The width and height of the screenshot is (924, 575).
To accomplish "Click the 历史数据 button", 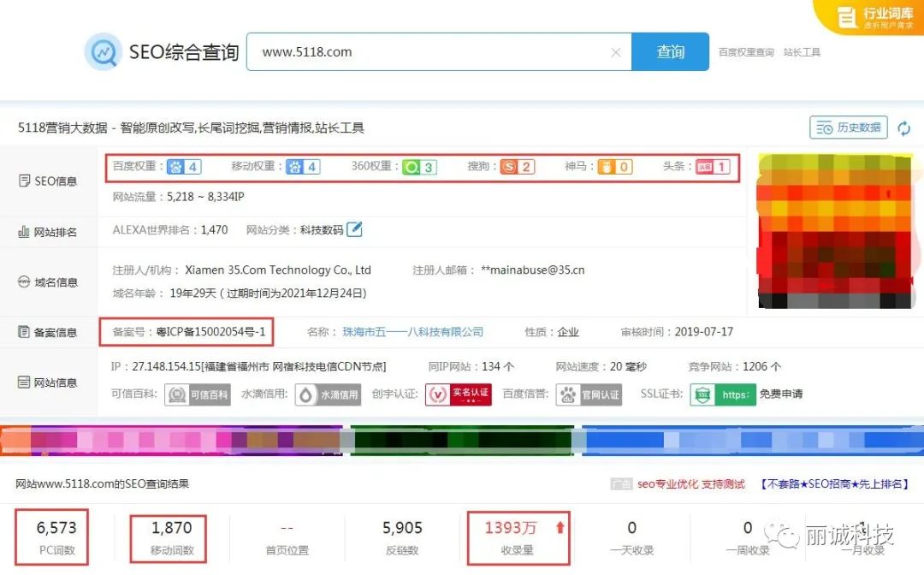I will click(x=849, y=127).
